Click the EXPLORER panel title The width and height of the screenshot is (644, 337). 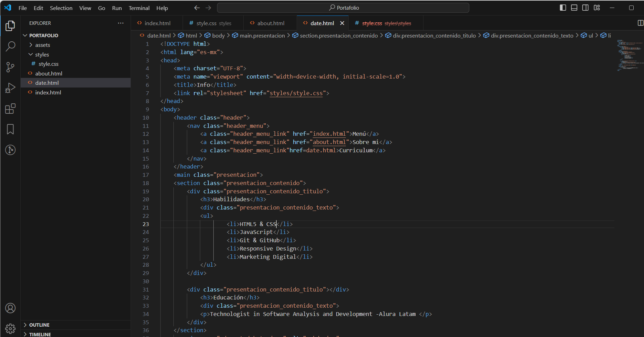(x=40, y=23)
